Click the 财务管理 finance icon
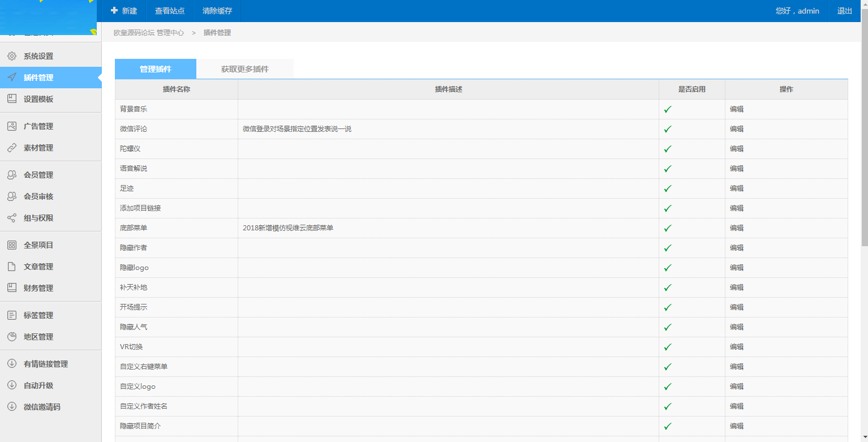This screenshot has height=442, width=868. coord(11,287)
